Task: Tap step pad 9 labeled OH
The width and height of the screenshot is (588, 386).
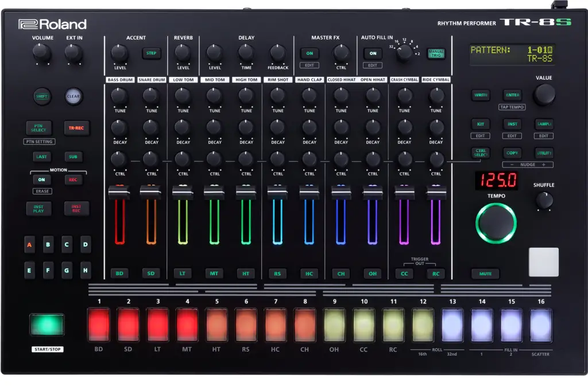Action: pyautogui.click(x=334, y=325)
